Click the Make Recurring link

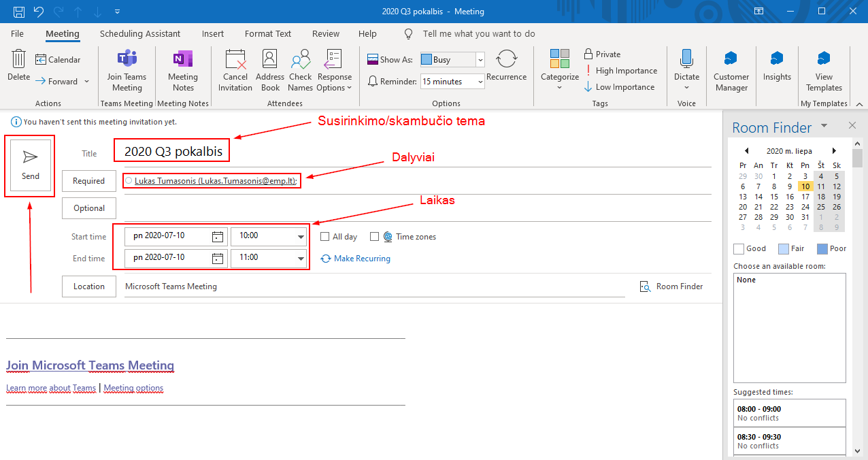tap(362, 259)
